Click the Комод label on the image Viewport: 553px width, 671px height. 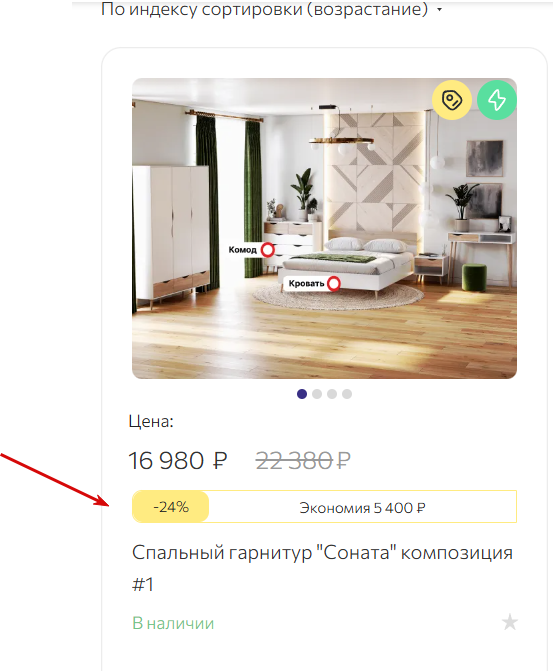[x=243, y=249]
